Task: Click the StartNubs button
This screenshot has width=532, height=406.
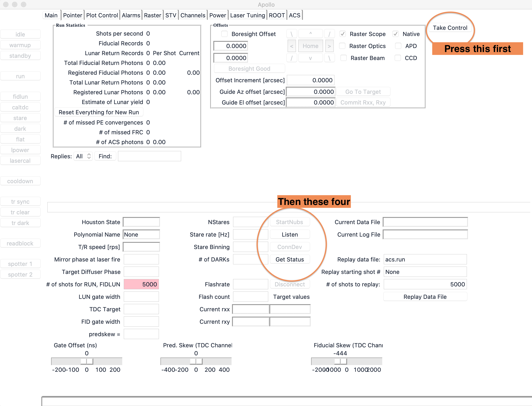Action: [x=290, y=222]
